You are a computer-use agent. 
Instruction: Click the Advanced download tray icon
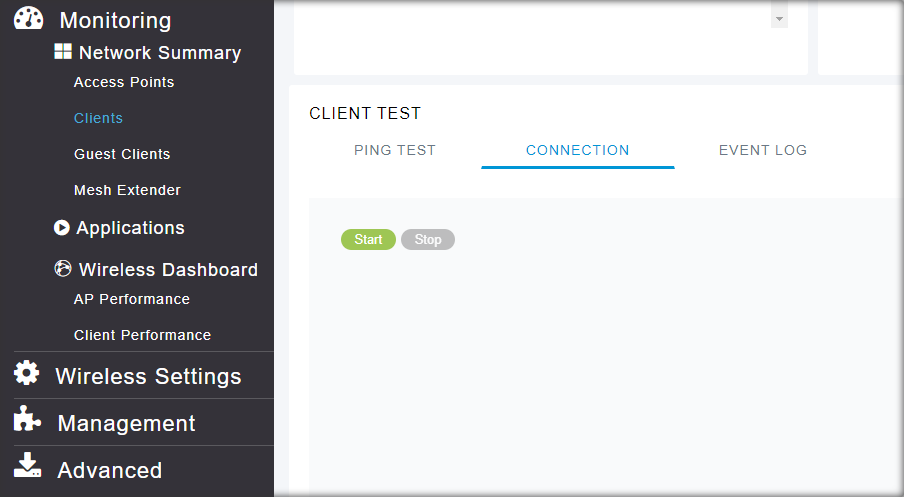(x=27, y=468)
